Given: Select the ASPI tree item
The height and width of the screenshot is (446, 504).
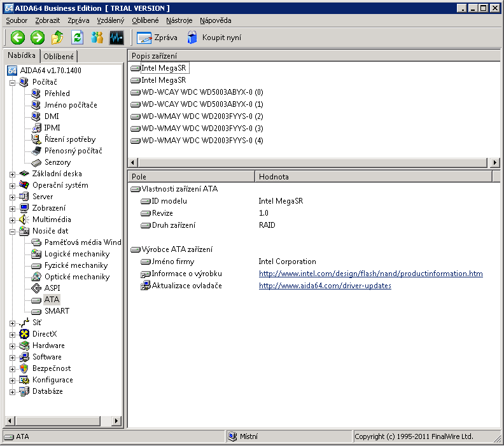Looking at the screenshot, I should [52, 288].
